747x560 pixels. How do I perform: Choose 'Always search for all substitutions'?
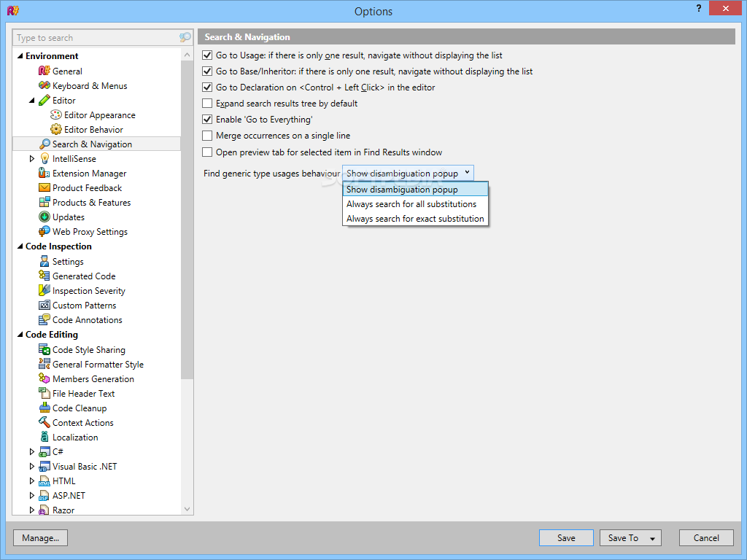[x=415, y=204]
